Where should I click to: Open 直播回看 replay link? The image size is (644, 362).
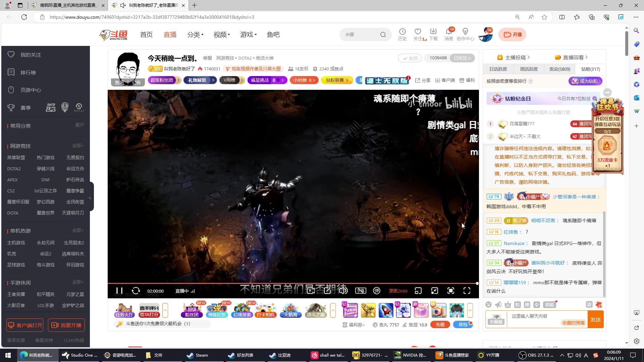point(571,57)
